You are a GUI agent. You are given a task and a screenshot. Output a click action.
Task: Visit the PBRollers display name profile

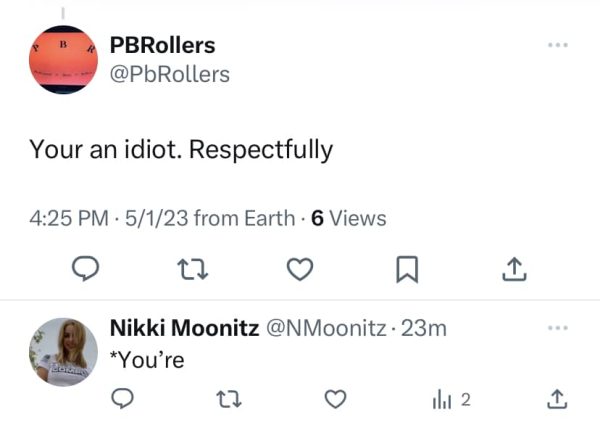point(161,45)
